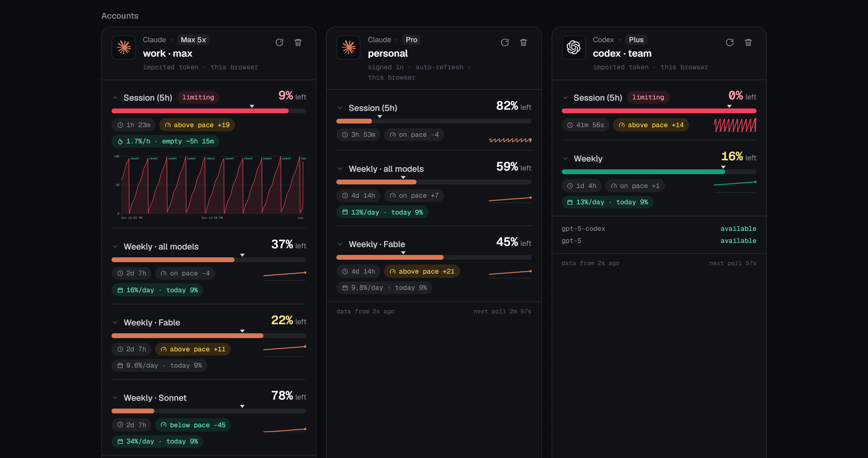Click the gpt-5-codex model row
The image size is (868, 458).
pos(659,229)
